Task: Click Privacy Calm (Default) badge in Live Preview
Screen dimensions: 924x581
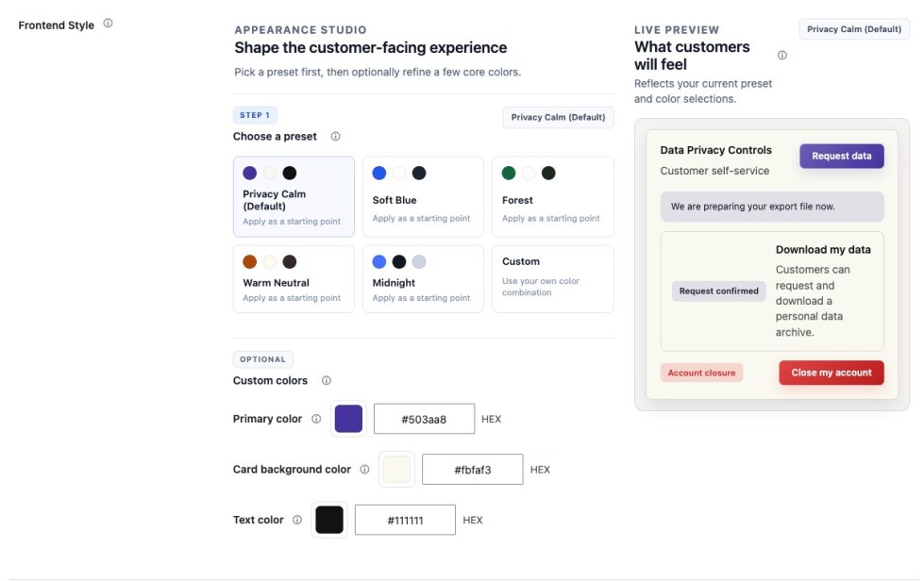Action: coord(854,29)
